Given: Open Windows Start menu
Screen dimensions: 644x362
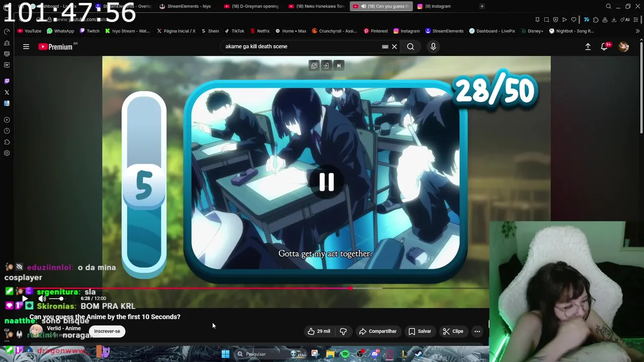Looking at the screenshot, I should (x=225, y=354).
